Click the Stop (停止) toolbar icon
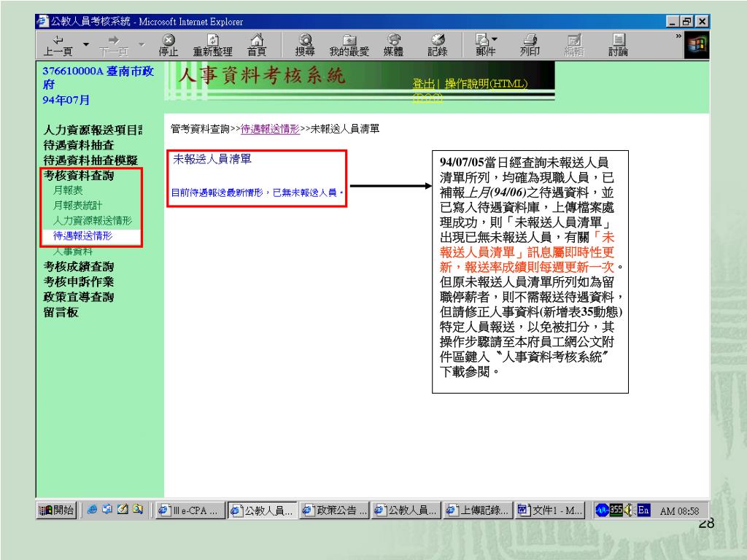 (169, 45)
